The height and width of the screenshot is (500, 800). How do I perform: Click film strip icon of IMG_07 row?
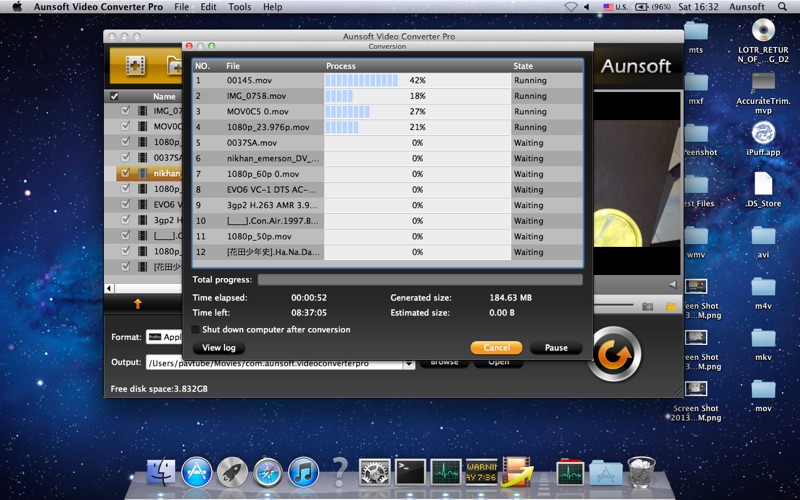tap(143, 111)
